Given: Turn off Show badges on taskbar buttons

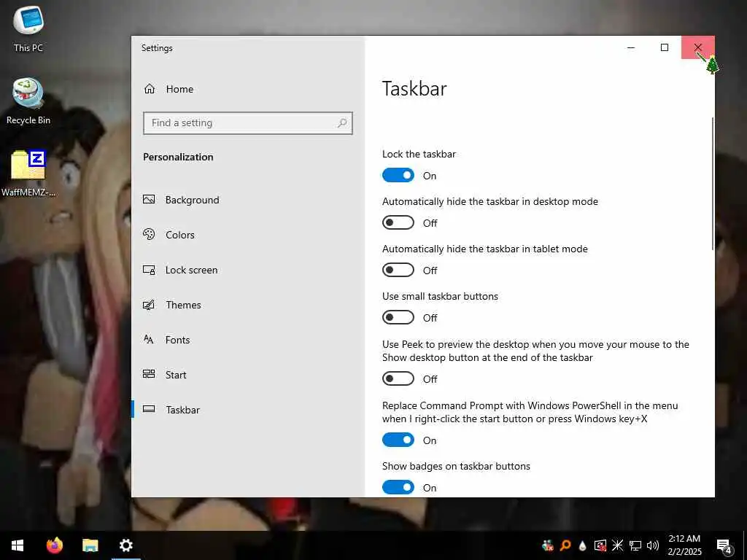Looking at the screenshot, I should click(398, 487).
